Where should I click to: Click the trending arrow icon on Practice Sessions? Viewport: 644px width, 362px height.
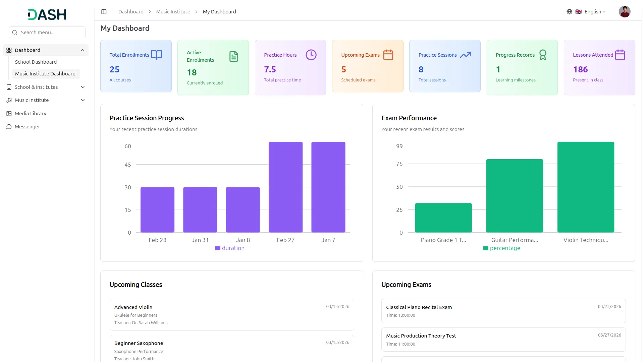465,55
